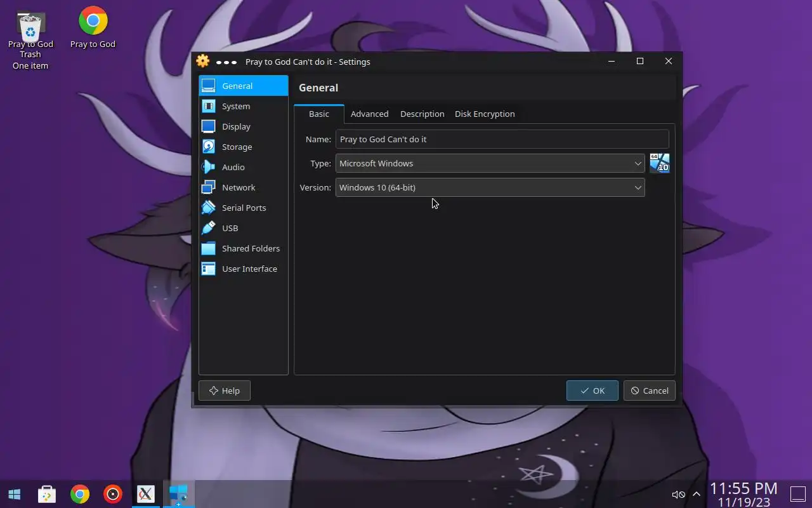This screenshot has width=812, height=508.
Task: Select the System chip icon
Action: pyautogui.click(x=209, y=106)
